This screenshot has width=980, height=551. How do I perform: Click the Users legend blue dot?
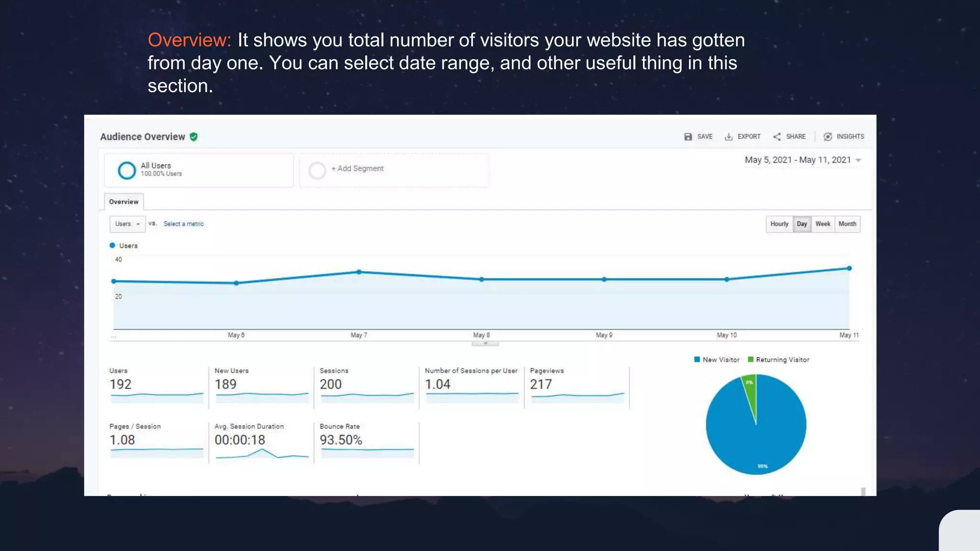click(112, 245)
